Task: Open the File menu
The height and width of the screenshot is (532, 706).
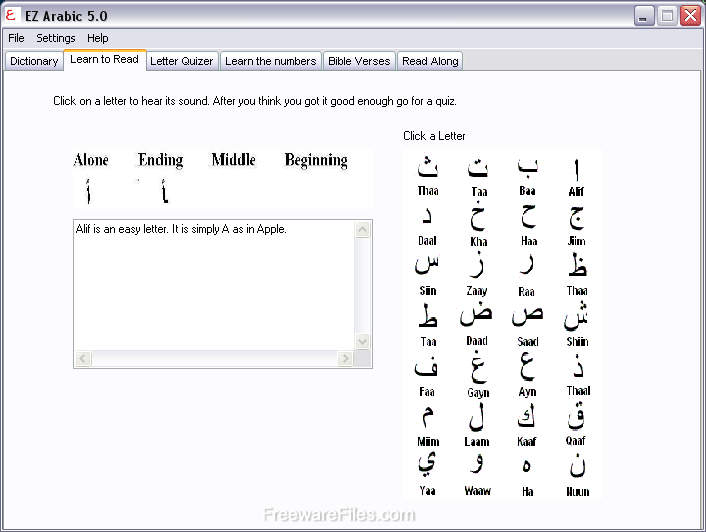Action: (16, 38)
